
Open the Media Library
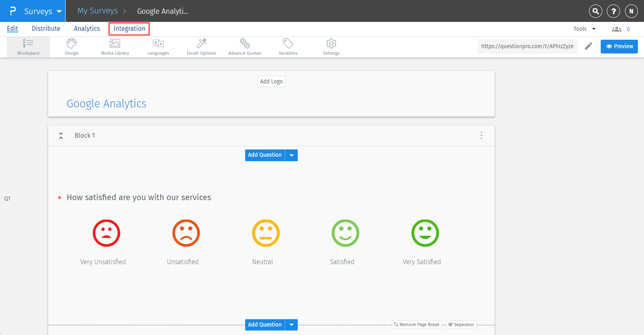click(115, 47)
